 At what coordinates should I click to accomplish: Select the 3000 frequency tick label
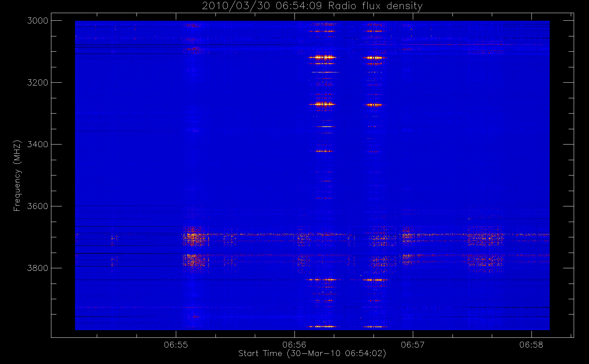coord(38,21)
